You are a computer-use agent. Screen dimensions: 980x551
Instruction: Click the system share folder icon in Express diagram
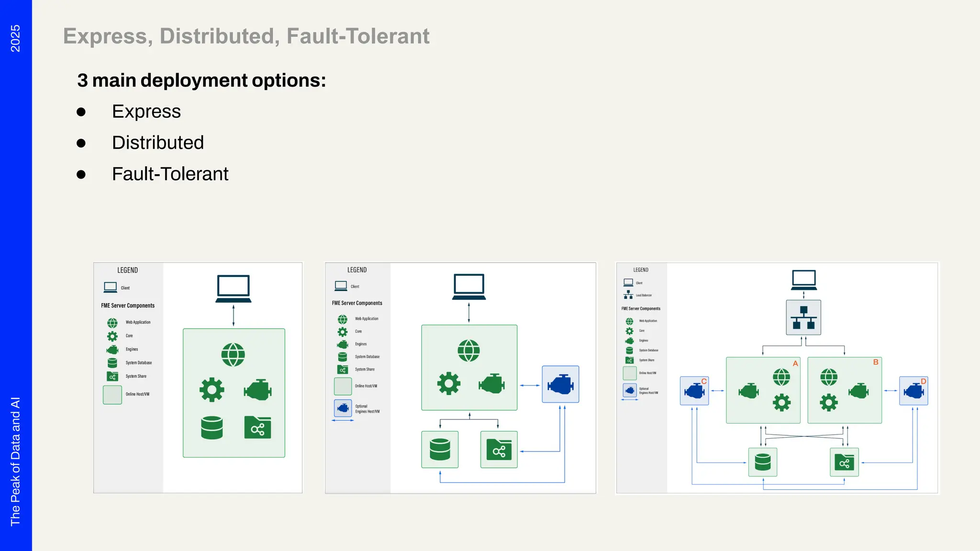click(257, 428)
